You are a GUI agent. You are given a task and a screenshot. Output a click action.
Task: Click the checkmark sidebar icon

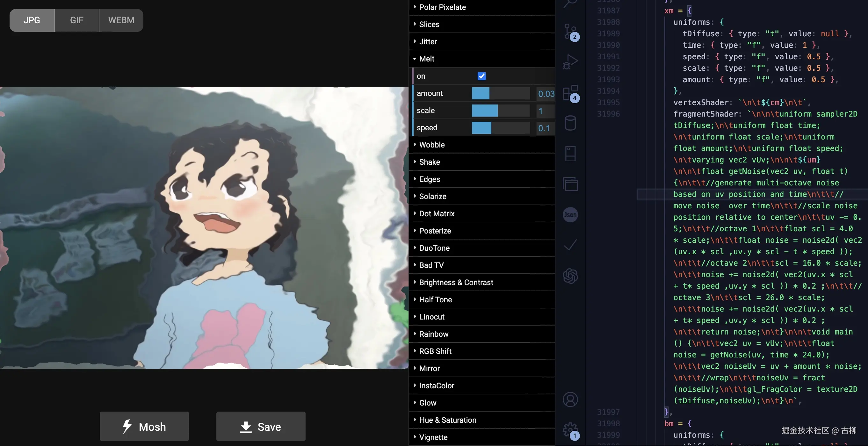[570, 245]
